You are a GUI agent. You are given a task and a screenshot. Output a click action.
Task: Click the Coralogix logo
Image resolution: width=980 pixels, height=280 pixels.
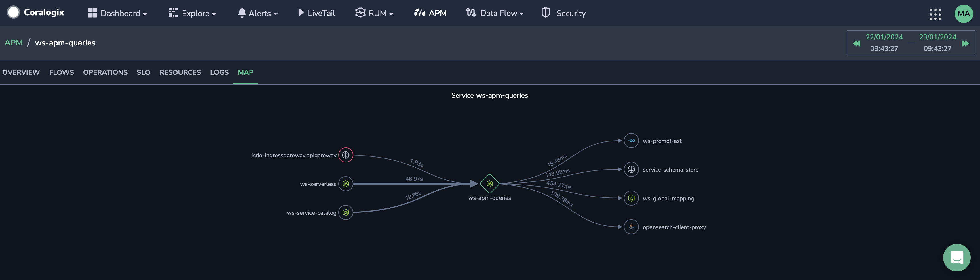[35, 13]
